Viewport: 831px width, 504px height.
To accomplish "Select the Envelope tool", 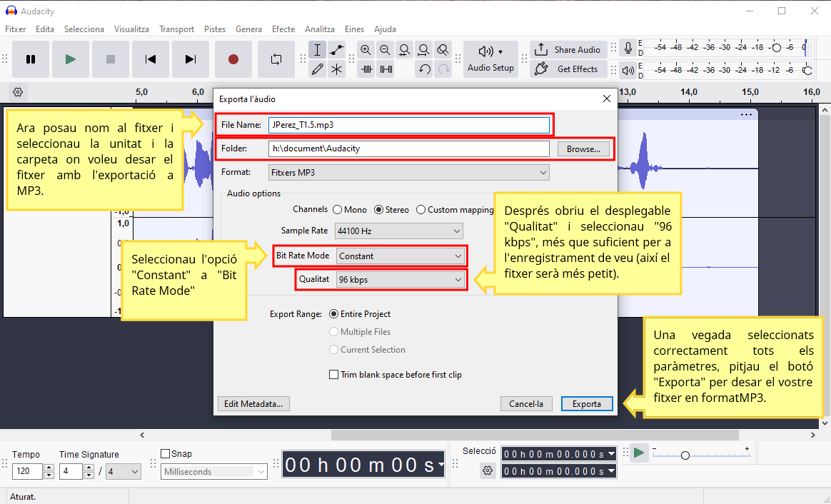I will (336, 50).
